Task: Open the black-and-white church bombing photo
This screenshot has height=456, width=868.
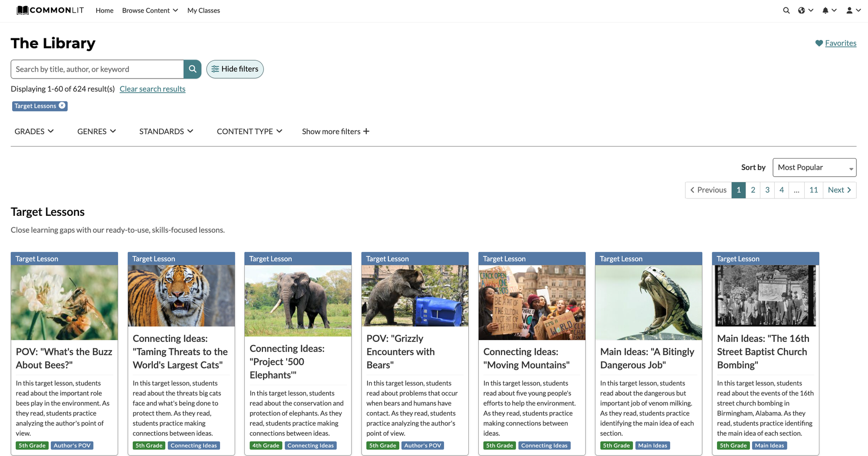Action: 766,296
